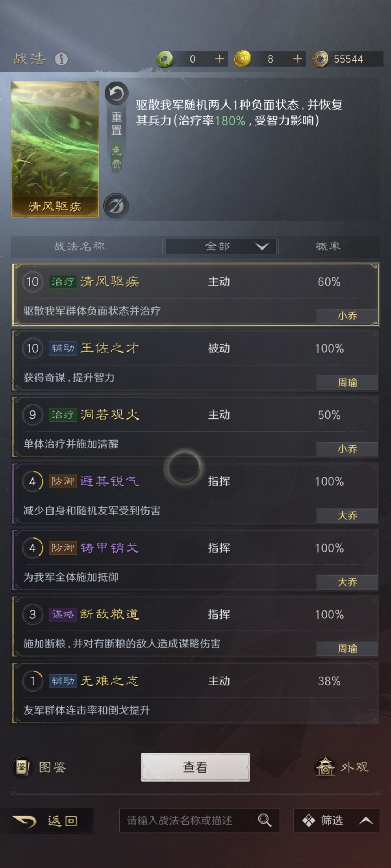Pick the 断敌粮道 strategy skill row
Image resolution: width=391 pixels, height=868 pixels.
195,627
